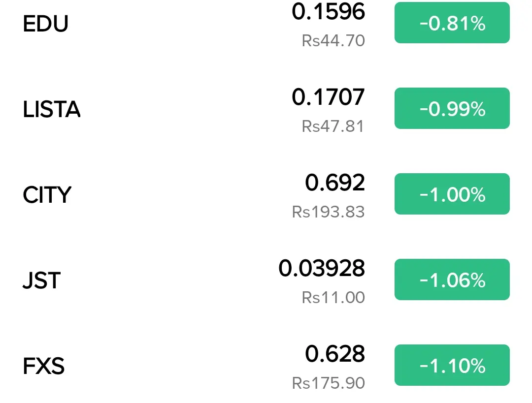
Task: Select the Rs193.83 fiat value
Action: (x=329, y=212)
